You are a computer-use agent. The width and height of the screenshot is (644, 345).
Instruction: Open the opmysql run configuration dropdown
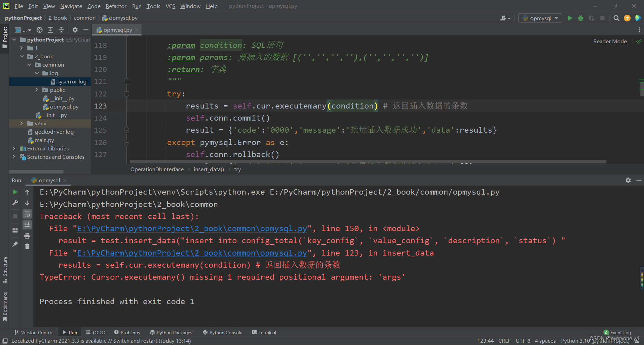click(x=540, y=18)
